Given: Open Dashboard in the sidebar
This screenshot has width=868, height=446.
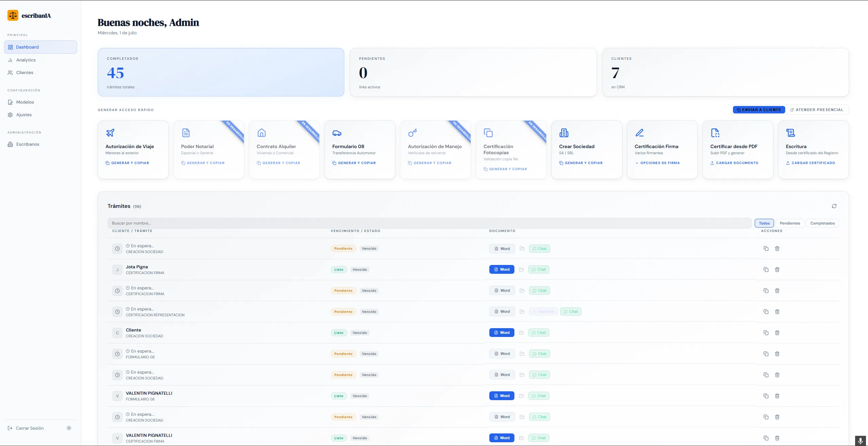Looking at the screenshot, I should coord(41,47).
